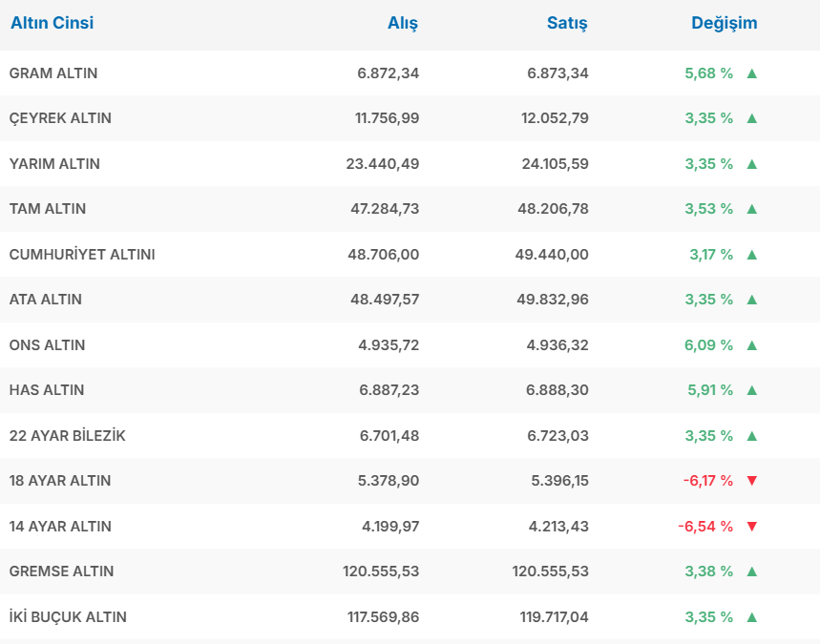Sort by the Alış column header
Image resolution: width=820 pixels, height=644 pixels.
pos(402,23)
